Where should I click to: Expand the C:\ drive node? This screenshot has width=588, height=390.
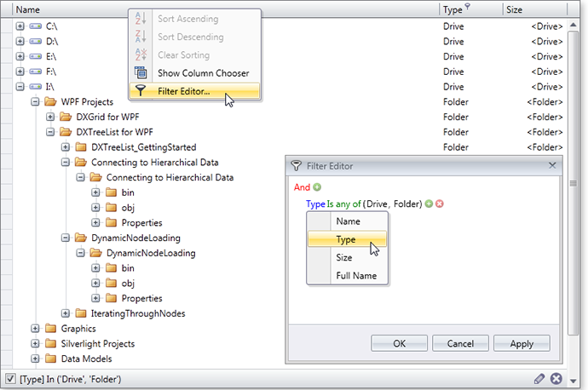[20, 26]
